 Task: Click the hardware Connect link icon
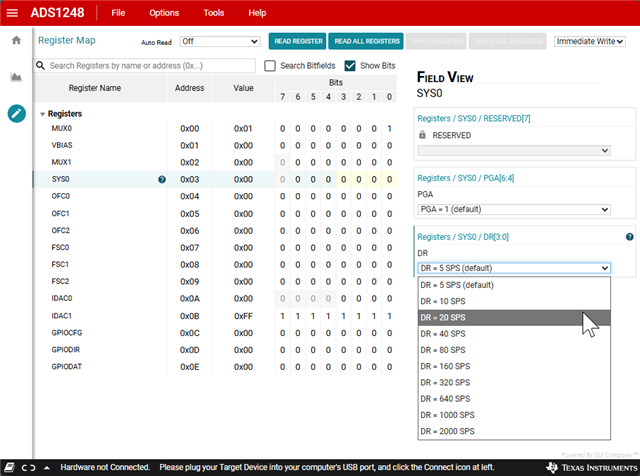29,467
